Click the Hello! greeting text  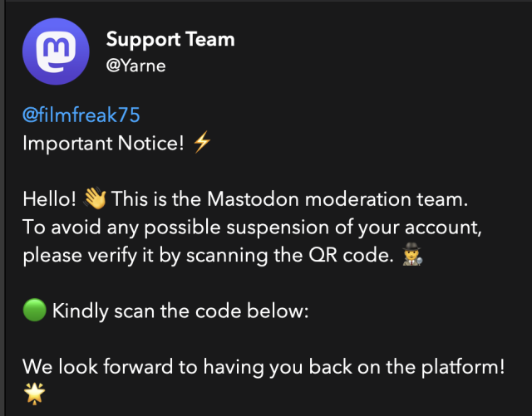pyautogui.click(x=50, y=198)
